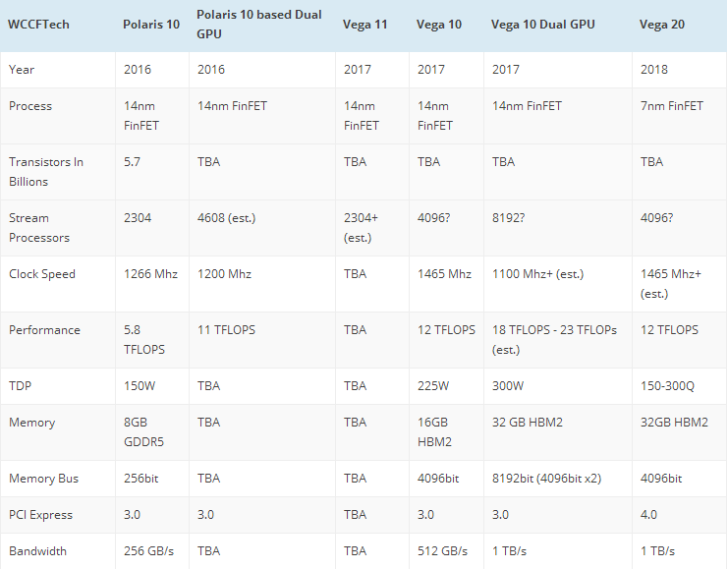Select the 16GB HBM2 memory cell
The height and width of the screenshot is (569, 728).
(x=434, y=431)
